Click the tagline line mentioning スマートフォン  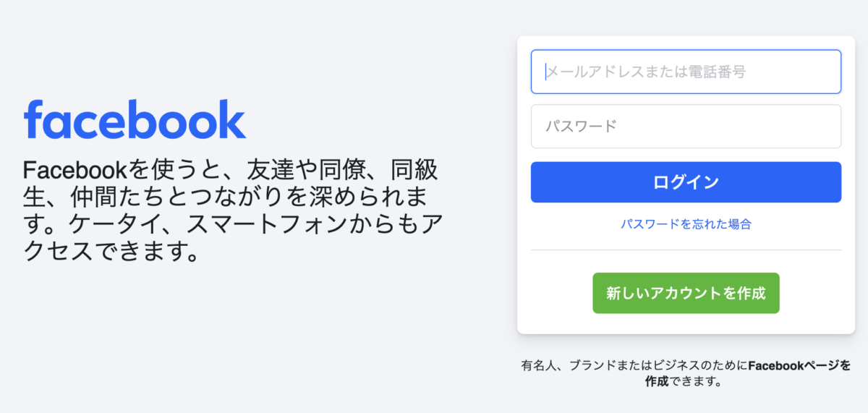231,225
